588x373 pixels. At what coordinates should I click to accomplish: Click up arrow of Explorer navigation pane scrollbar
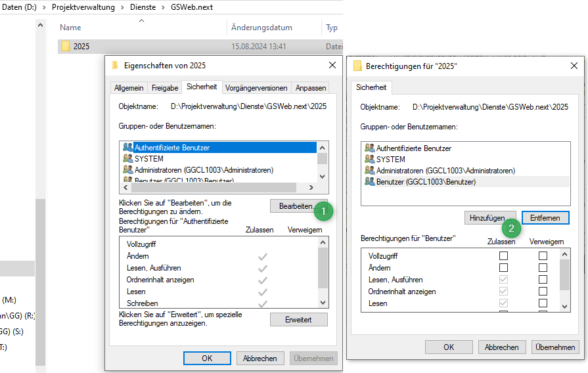click(x=41, y=26)
